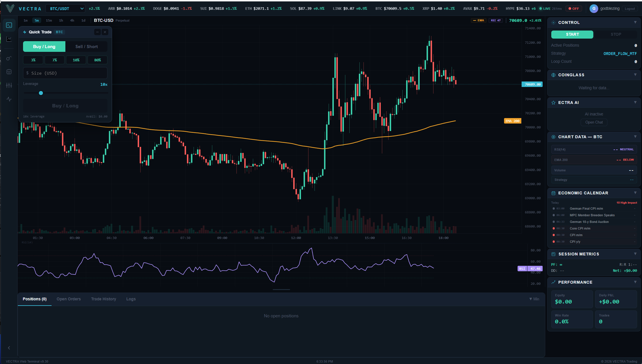The image size is (642, 364).
Task: Click the pulse activity sidebar icon
Action: [9, 99]
